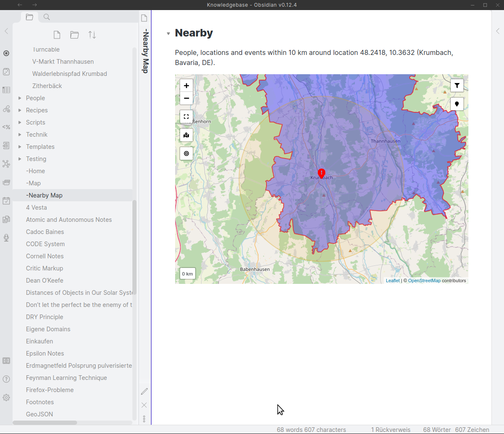Open the Leaflet link on the map
Screen dimensions: 504x434
click(x=393, y=281)
